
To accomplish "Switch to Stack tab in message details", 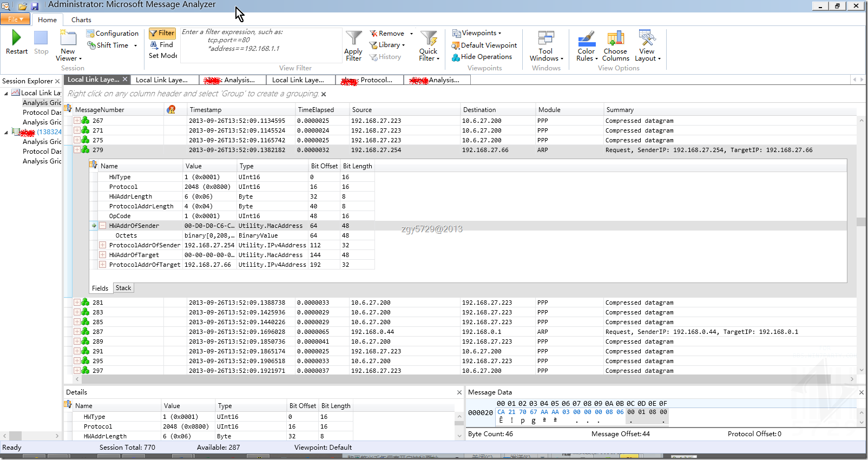I will click(x=123, y=288).
